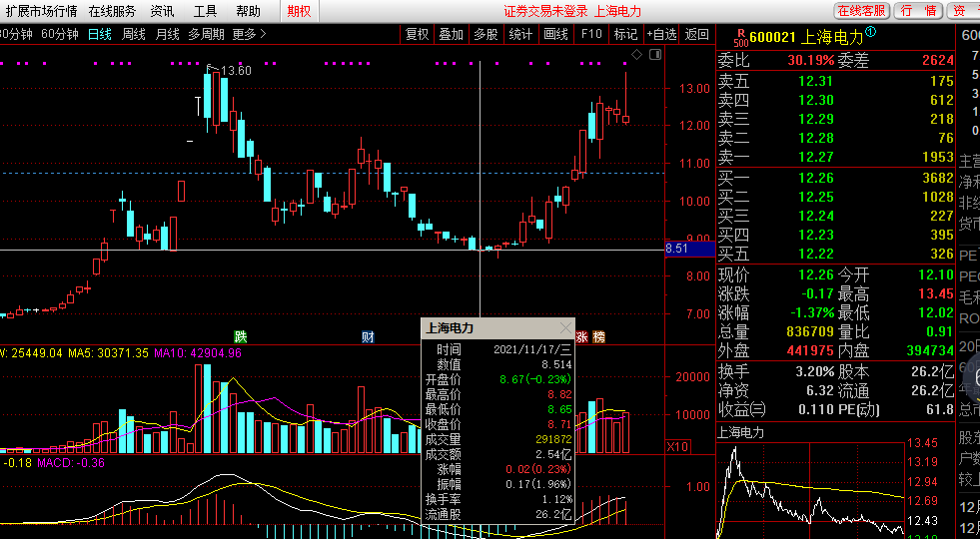Click the 600021 上海电力 stock title
The image size is (980, 539).
806,38
